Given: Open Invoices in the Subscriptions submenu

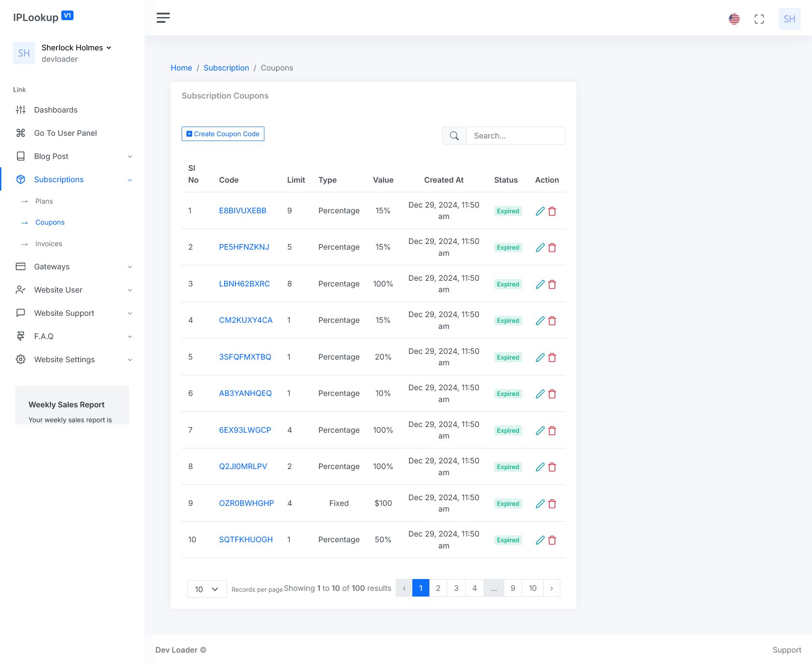Looking at the screenshot, I should 49,244.
